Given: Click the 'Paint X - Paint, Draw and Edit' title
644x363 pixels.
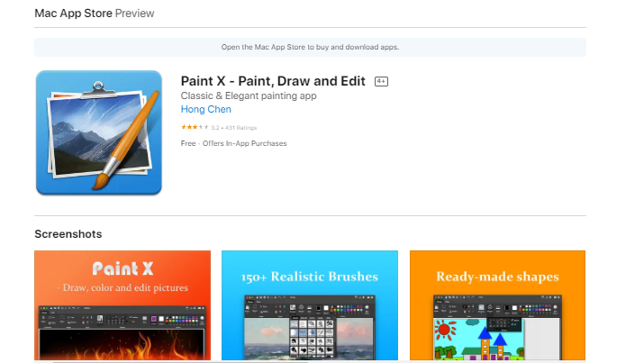Looking at the screenshot, I should [x=273, y=81].
